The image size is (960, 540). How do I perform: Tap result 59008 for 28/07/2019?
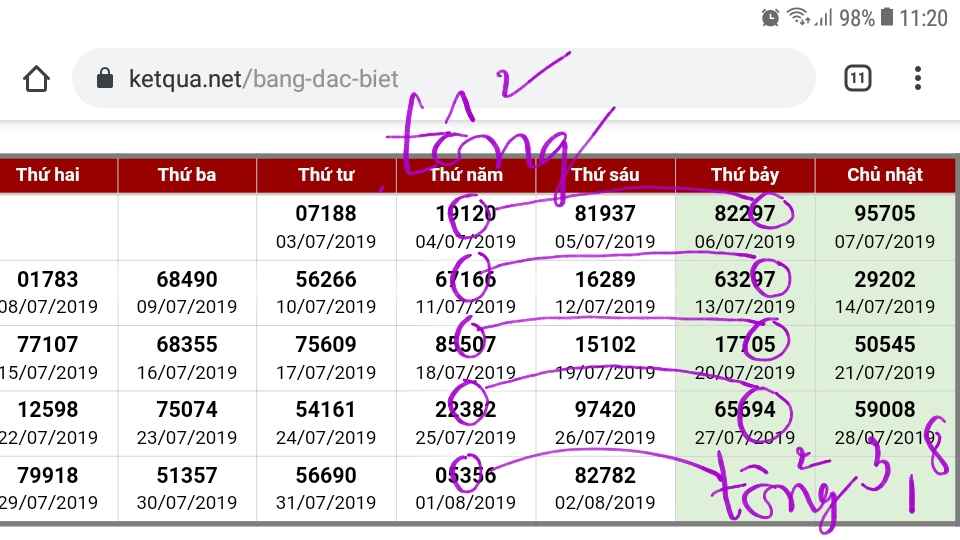click(x=885, y=410)
